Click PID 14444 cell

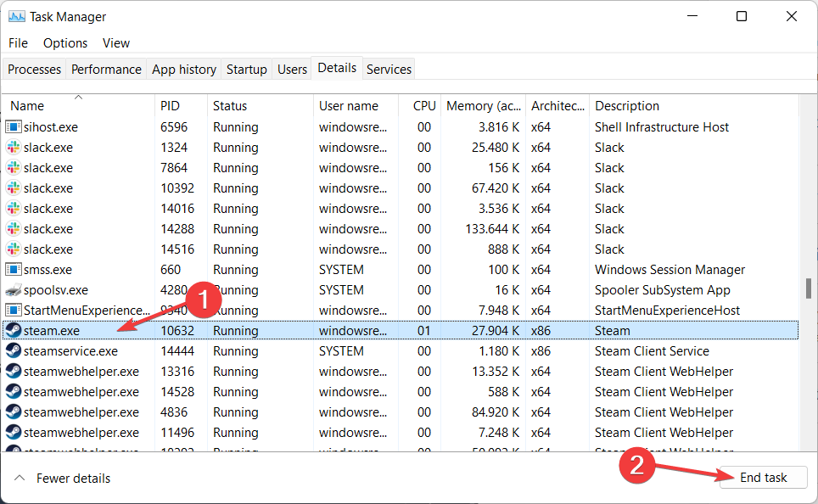click(x=177, y=351)
